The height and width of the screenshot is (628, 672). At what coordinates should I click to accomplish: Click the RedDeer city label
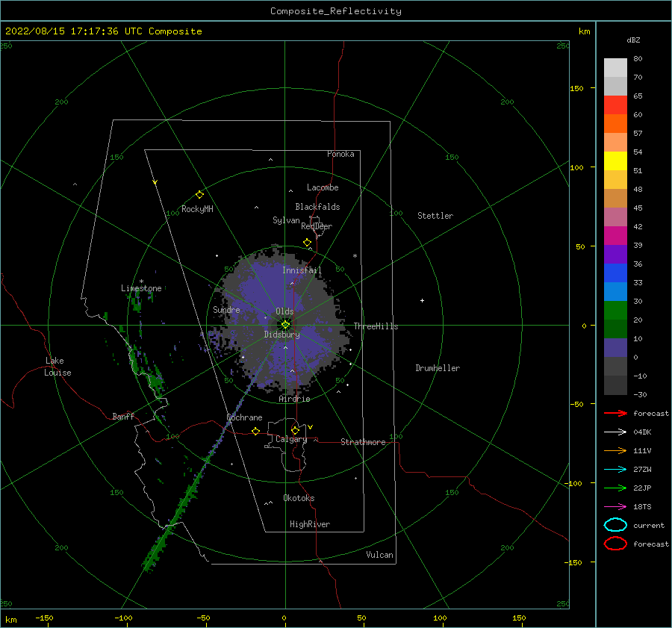[x=317, y=226]
